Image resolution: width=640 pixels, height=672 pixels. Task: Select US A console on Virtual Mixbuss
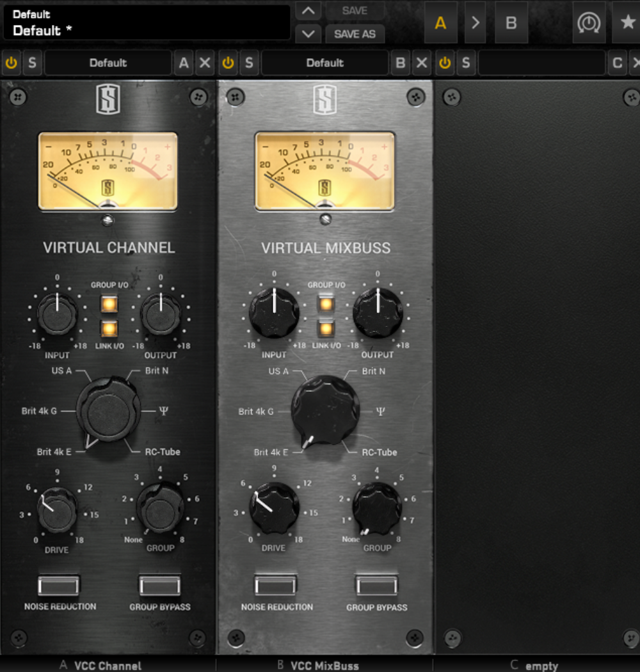[x=278, y=372]
